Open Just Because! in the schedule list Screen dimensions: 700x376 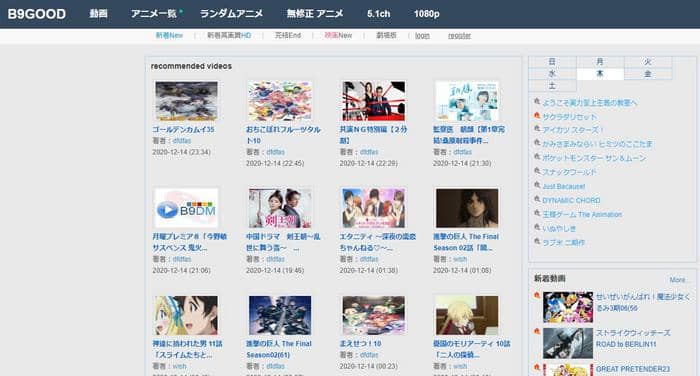[563, 186]
